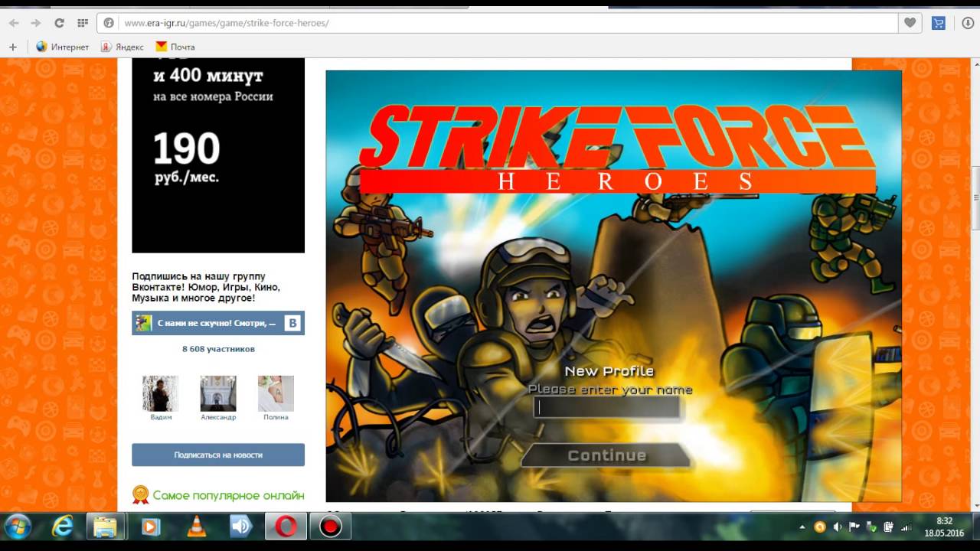980x551 pixels.
Task: Open the clock showing 8:32
Action: pyautogui.click(x=944, y=527)
